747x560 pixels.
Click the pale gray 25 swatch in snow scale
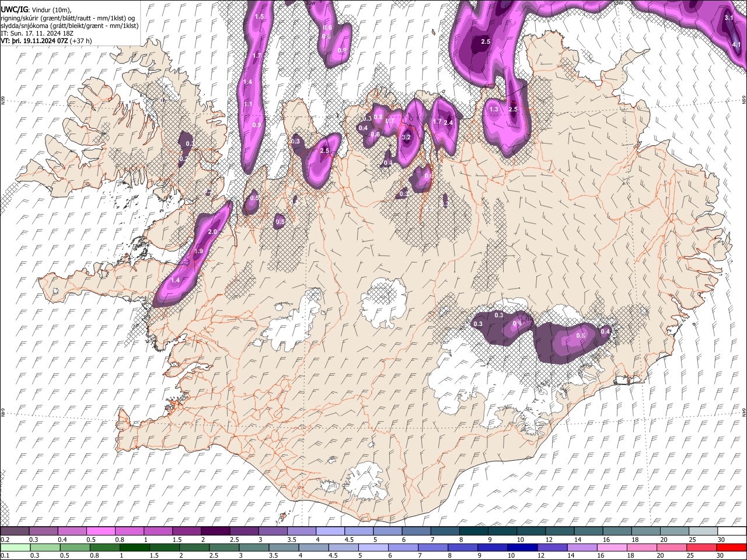(704, 531)
